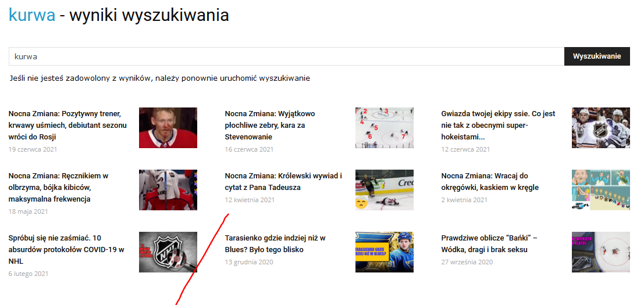Focus the search input field containing kurwa
Screen dimensions: 644x305
287,56
